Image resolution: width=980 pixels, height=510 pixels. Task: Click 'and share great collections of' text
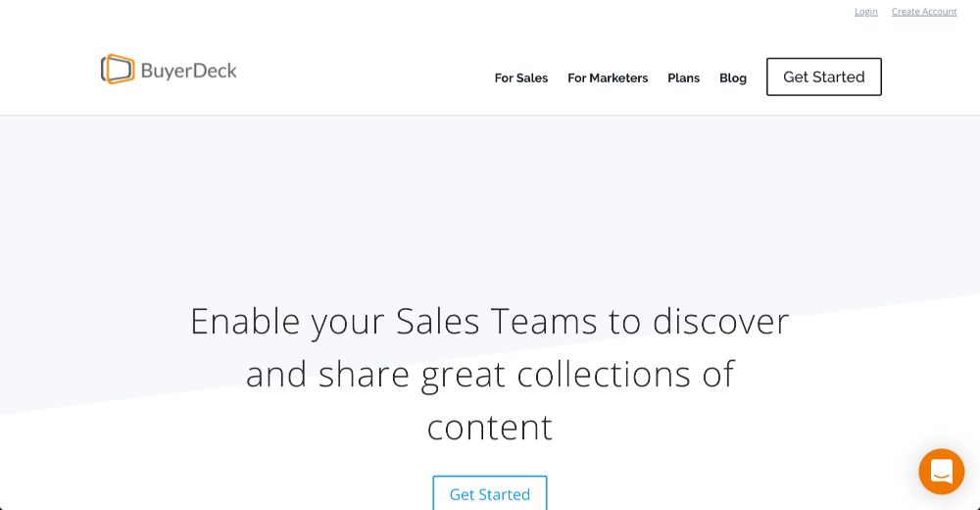tap(489, 375)
